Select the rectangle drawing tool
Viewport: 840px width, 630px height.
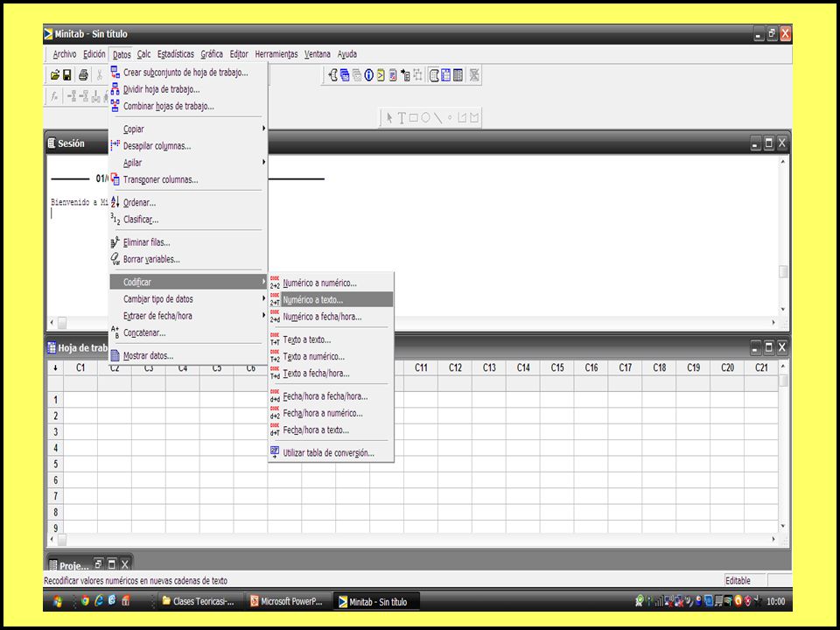point(414,118)
